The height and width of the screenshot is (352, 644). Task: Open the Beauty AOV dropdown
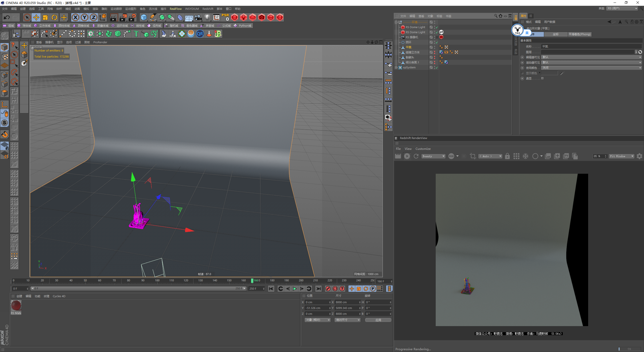tap(433, 156)
